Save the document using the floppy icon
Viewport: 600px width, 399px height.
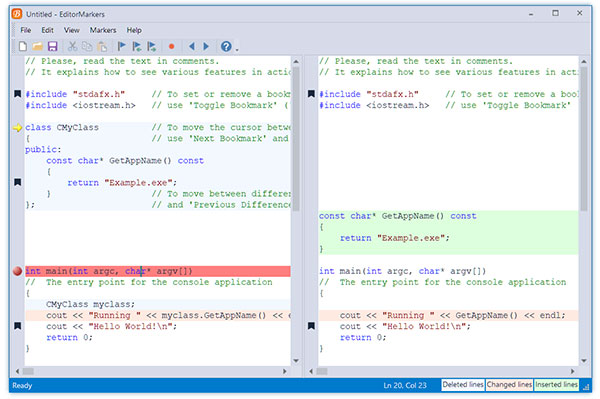tap(52, 46)
